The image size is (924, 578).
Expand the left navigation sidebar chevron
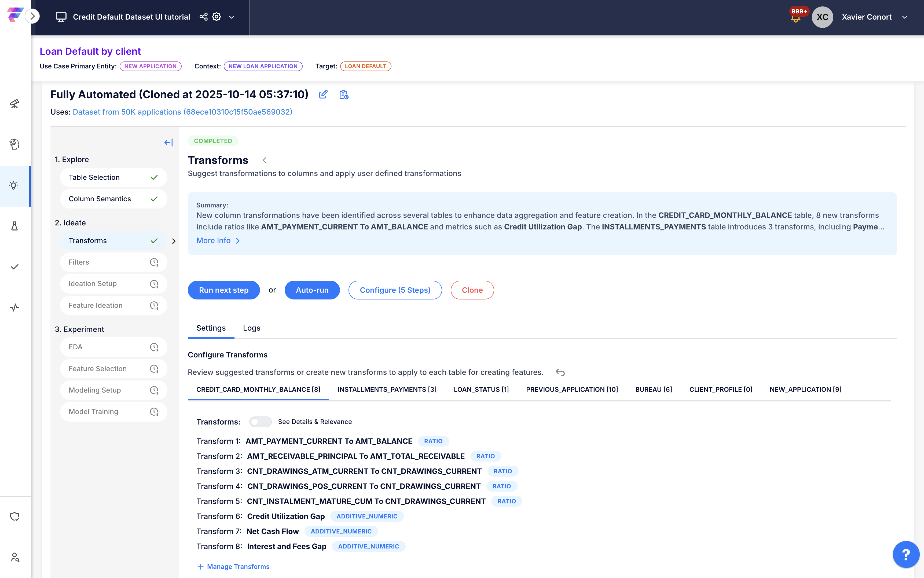32,16
